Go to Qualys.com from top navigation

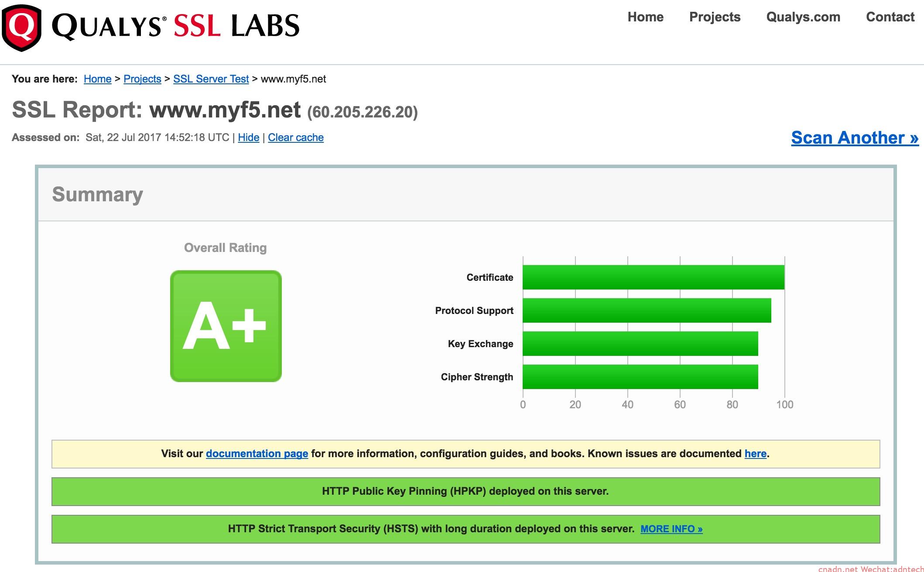click(803, 17)
